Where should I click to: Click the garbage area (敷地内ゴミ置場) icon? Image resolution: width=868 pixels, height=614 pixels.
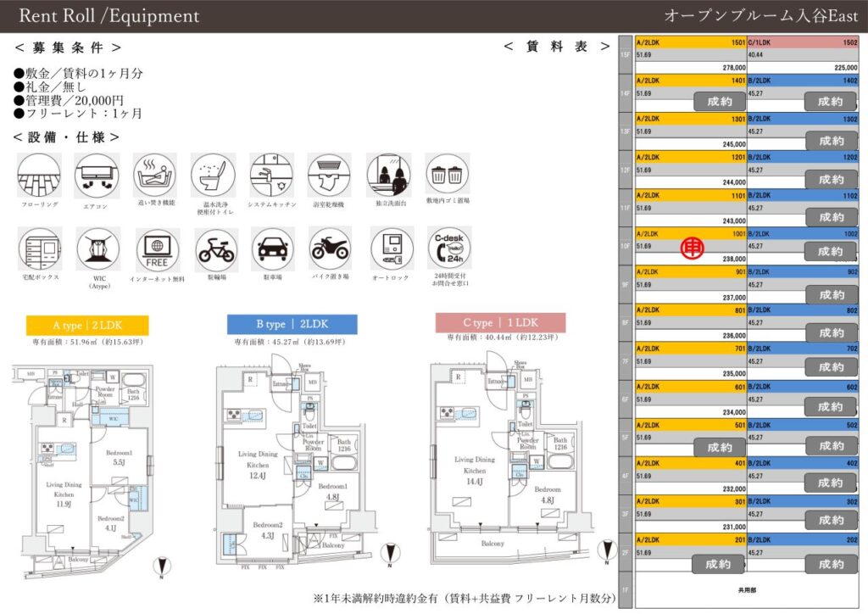[x=447, y=175]
